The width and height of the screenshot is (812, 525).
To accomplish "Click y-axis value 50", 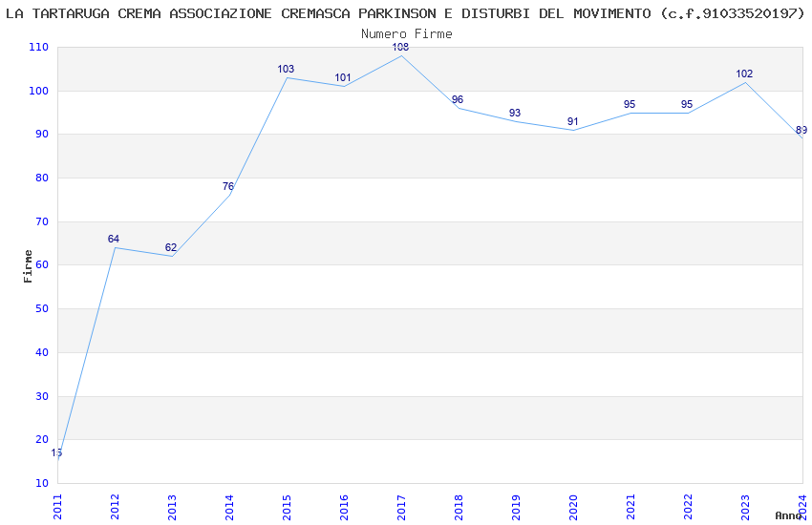I will [42, 308].
